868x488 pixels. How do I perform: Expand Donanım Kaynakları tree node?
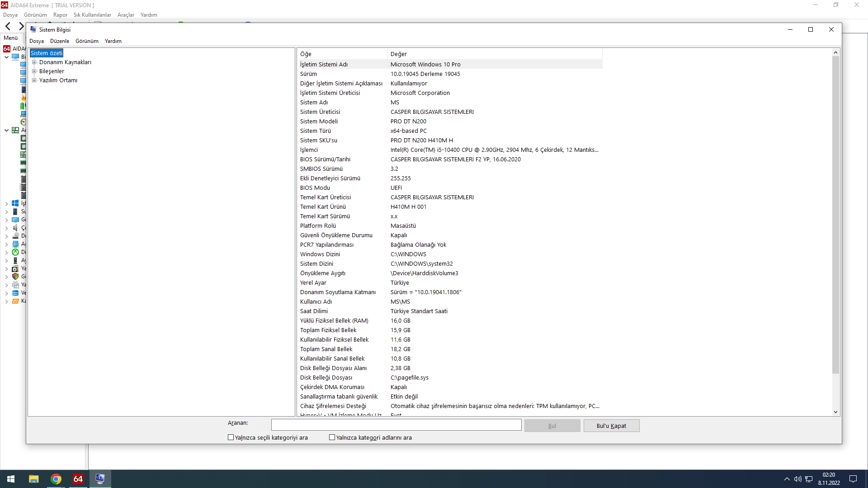click(34, 62)
